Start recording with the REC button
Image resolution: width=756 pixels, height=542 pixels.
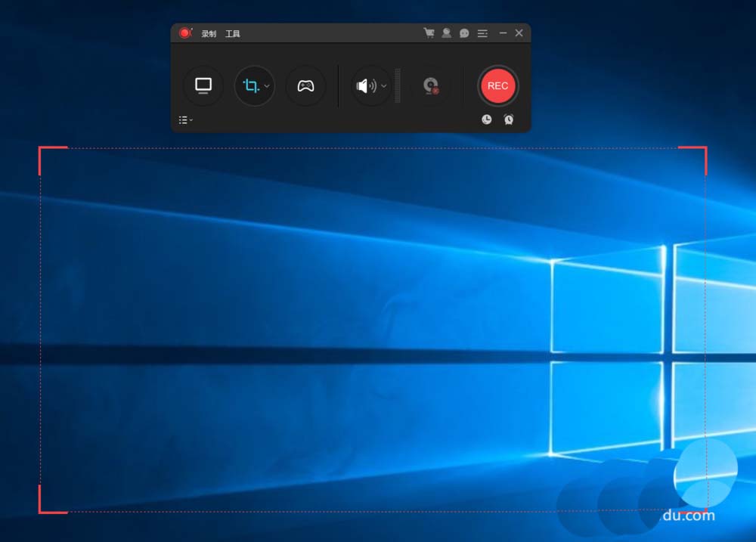[497, 86]
